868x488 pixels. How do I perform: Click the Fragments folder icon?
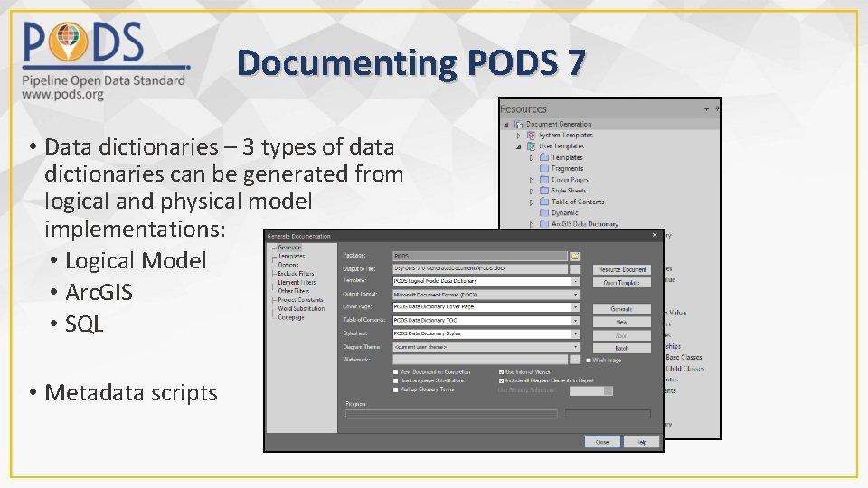(x=544, y=168)
